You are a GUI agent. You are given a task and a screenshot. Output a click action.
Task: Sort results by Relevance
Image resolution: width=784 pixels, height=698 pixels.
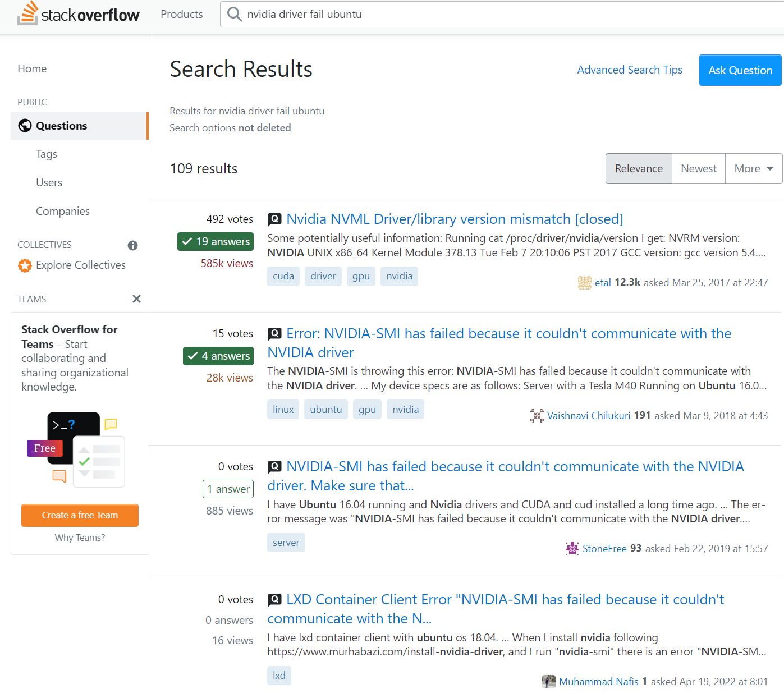[x=639, y=169]
